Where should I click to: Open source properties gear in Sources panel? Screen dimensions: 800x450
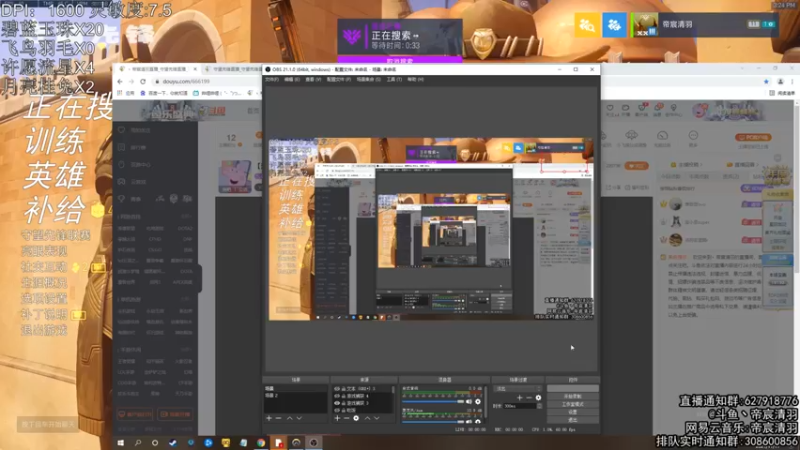tap(356, 418)
